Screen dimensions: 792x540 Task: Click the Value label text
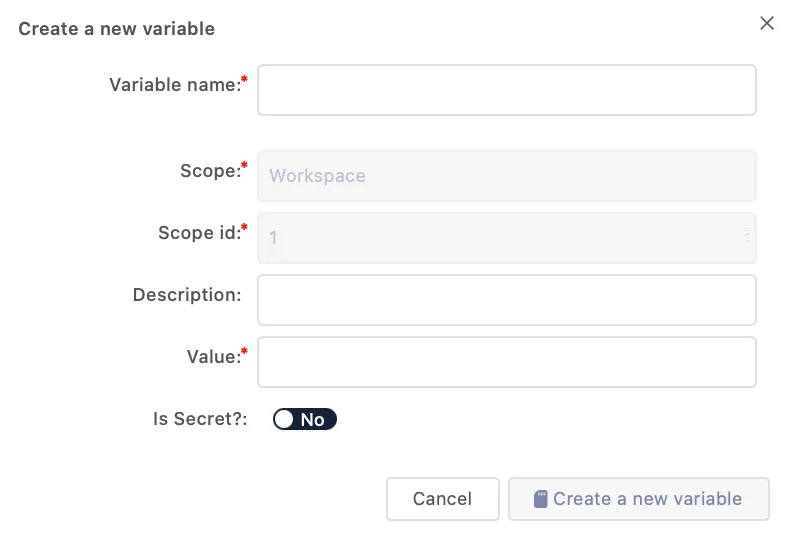[214, 357]
